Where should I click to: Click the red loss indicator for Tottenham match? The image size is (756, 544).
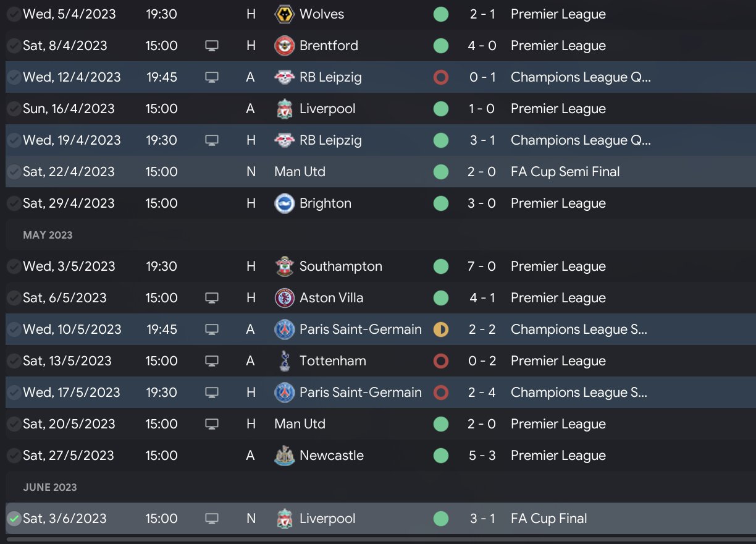(440, 361)
